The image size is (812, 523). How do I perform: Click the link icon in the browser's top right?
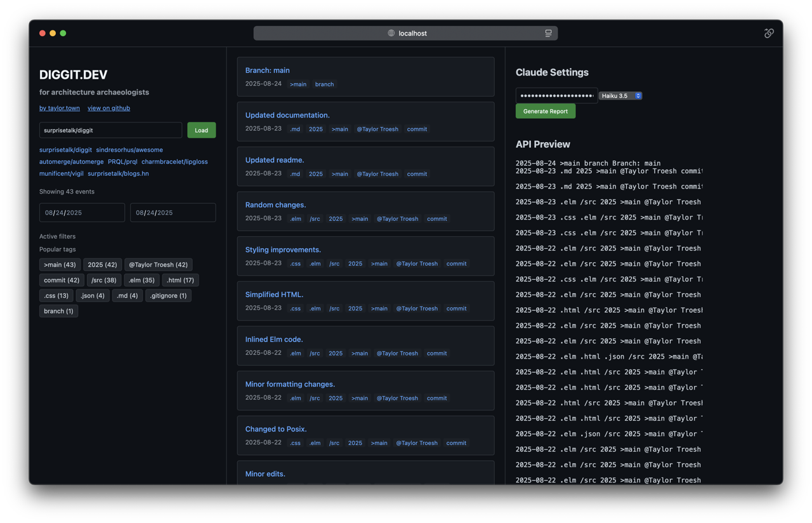point(769,33)
